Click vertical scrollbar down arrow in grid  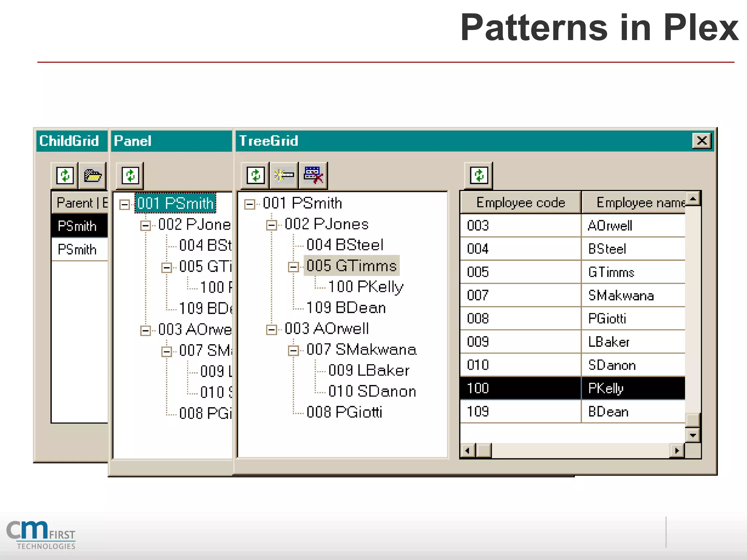(x=693, y=435)
